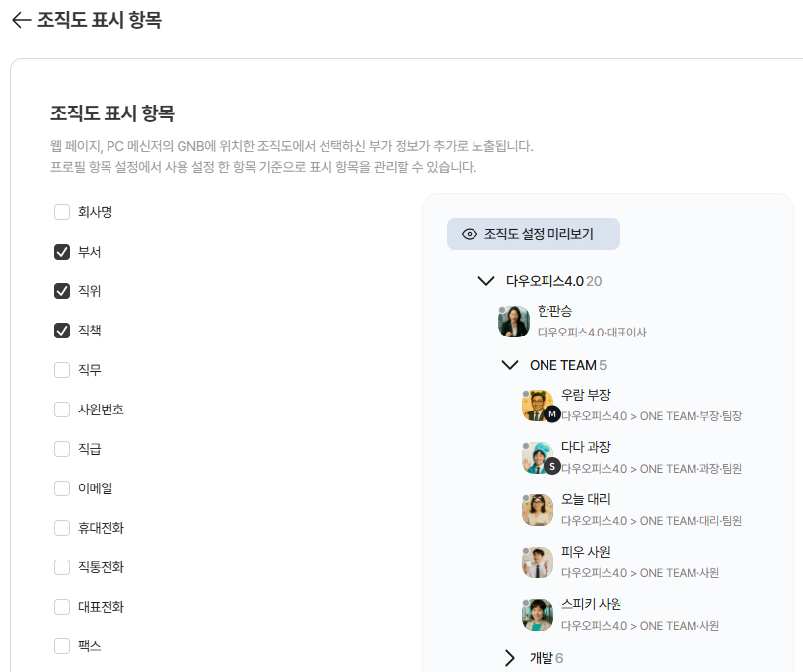The image size is (803, 672).
Task: Click the back arrow icon in header
Action: pos(21,21)
